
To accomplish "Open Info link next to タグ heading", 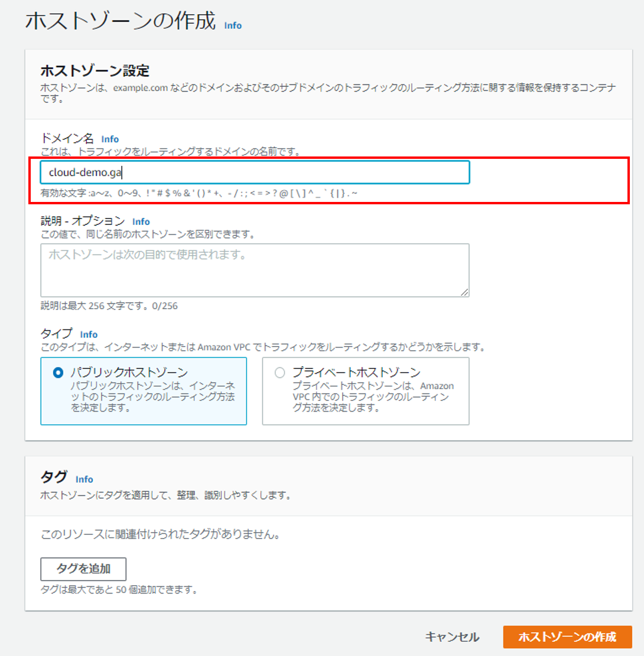I will (x=84, y=479).
